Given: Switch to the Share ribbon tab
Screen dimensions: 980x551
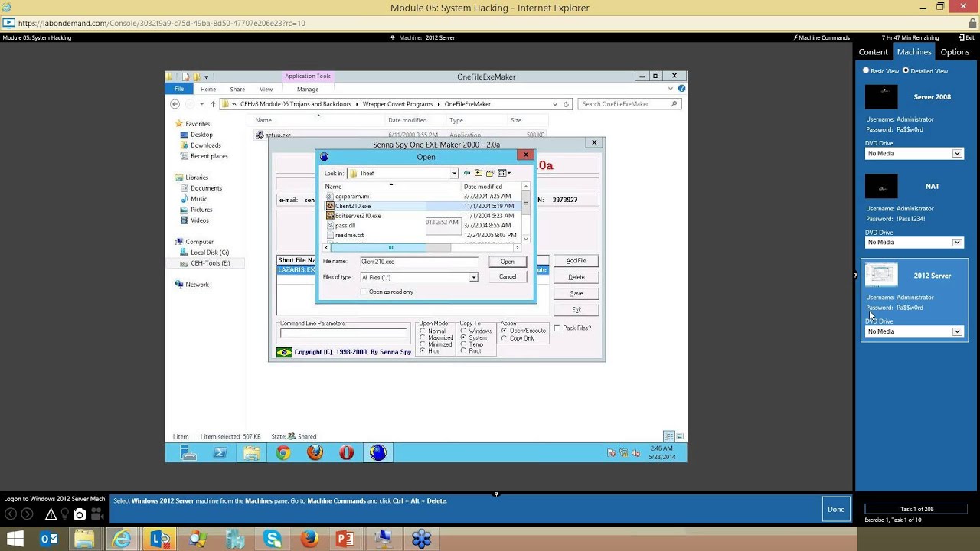Looking at the screenshot, I should click(237, 89).
